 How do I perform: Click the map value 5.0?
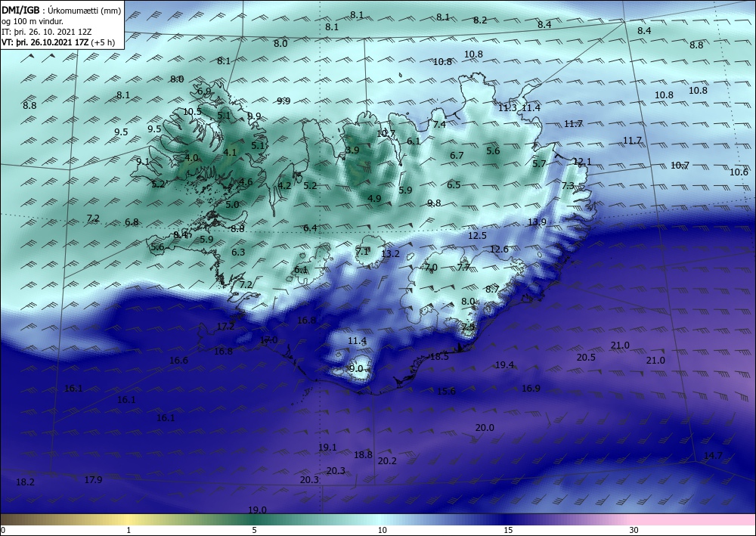[232, 205]
